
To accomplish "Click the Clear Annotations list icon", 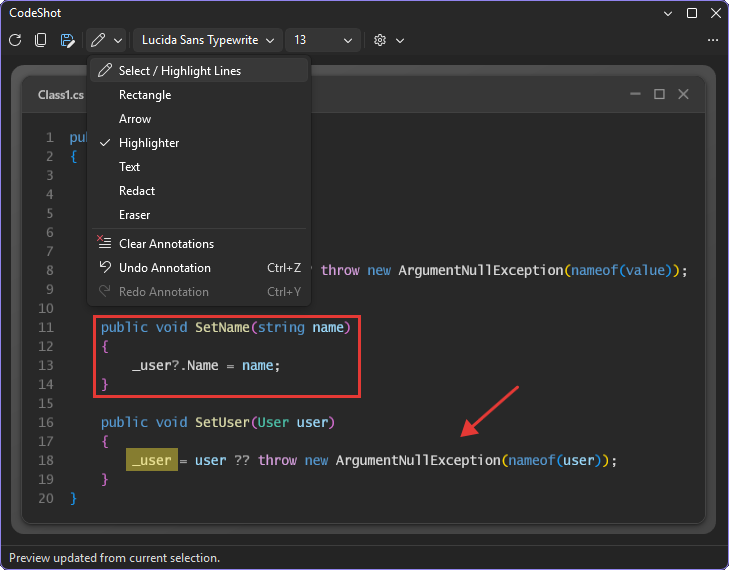I will click(104, 242).
